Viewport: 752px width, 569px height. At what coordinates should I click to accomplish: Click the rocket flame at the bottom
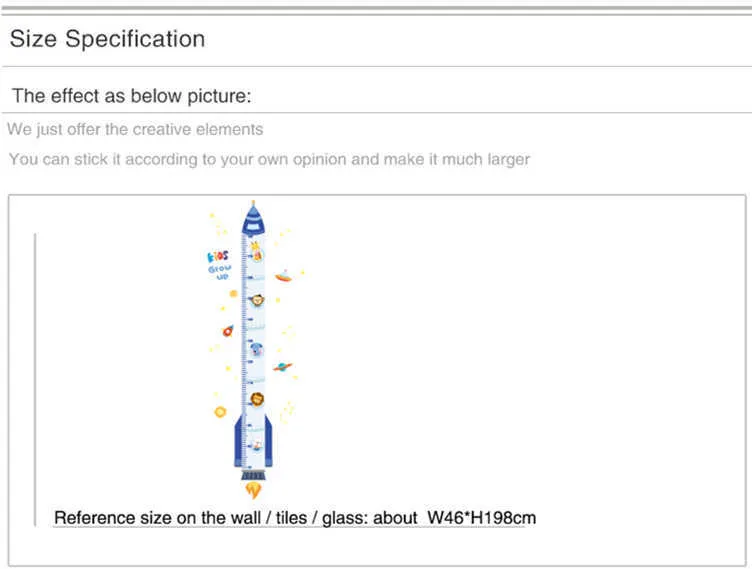pyautogui.click(x=253, y=490)
